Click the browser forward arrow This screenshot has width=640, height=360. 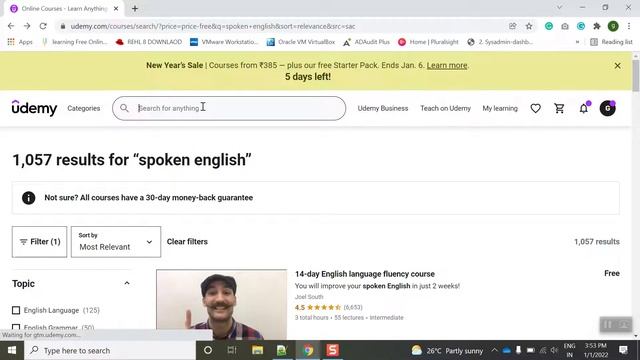pos(27,26)
